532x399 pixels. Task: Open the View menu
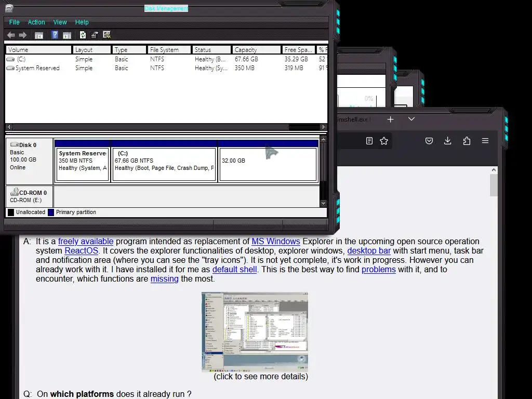(60, 22)
